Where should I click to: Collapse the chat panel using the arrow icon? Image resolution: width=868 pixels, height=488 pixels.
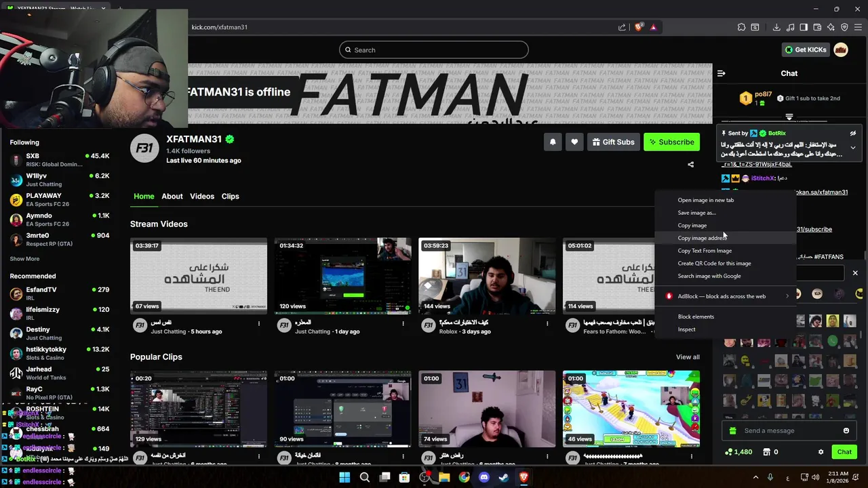(x=722, y=73)
